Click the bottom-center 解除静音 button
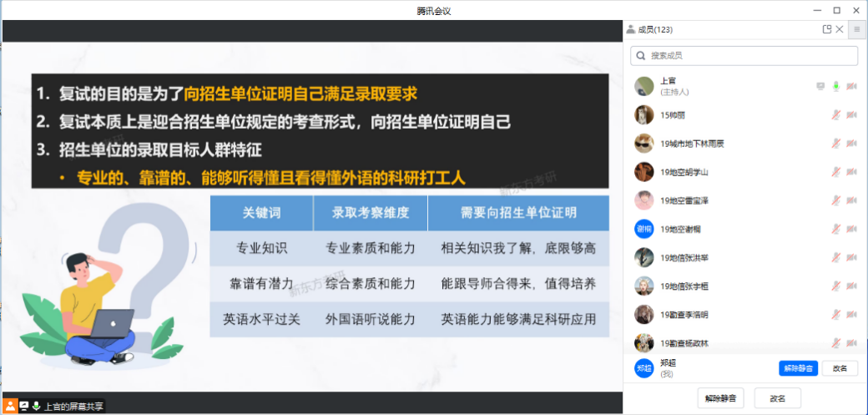 tap(720, 397)
